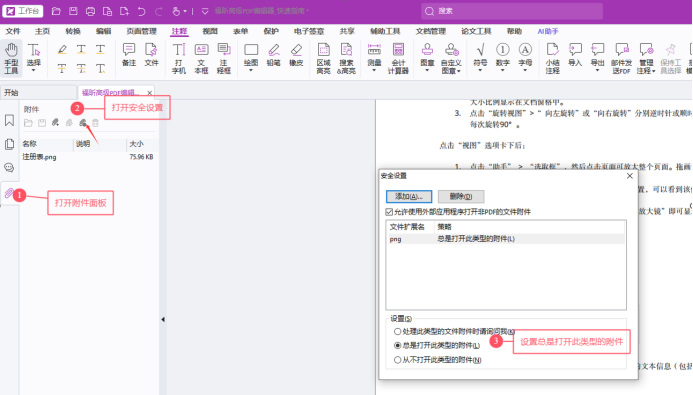The image size is (693, 395).
Task: Open the attachments paperclip panel
Action: click(x=9, y=193)
